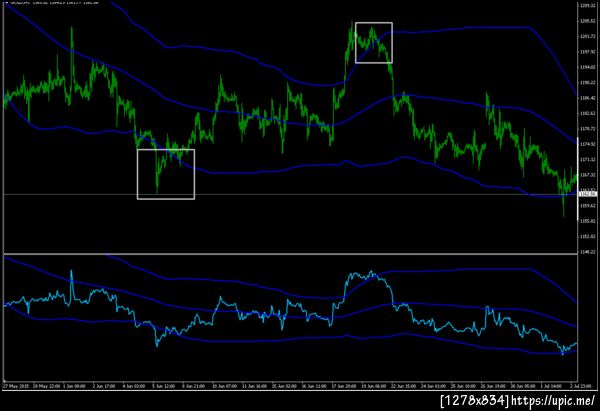
Task: Click the 1152.02 price scale label
Action: click(x=589, y=236)
